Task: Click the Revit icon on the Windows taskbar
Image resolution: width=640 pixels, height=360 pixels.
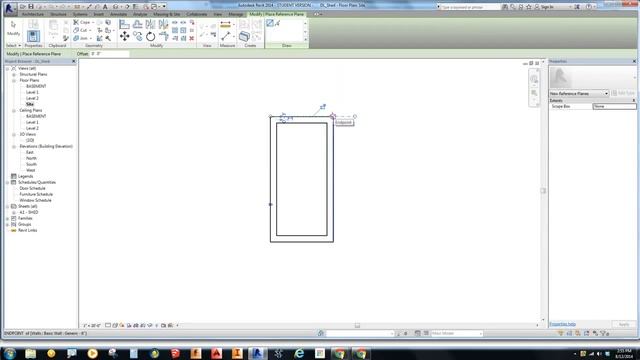Action: coord(257,353)
